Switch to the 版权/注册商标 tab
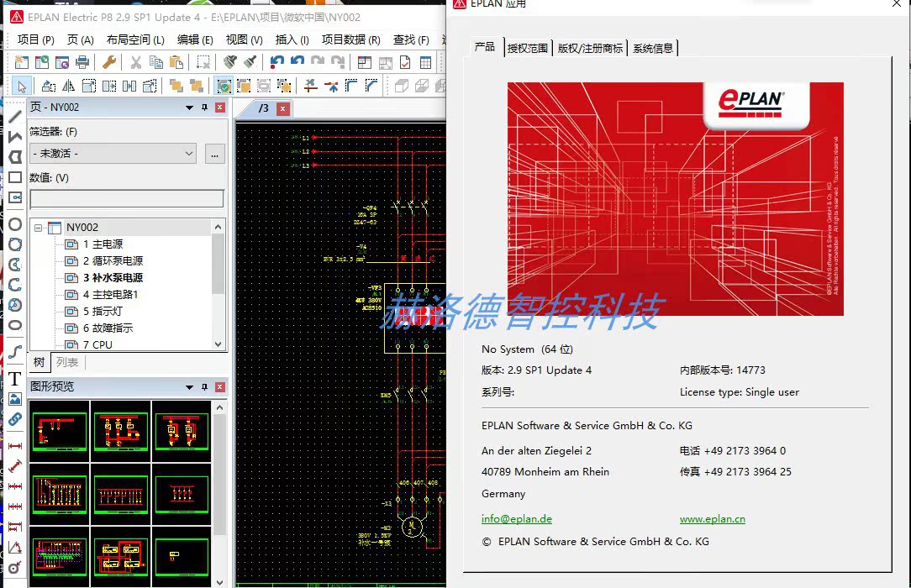 (x=590, y=48)
